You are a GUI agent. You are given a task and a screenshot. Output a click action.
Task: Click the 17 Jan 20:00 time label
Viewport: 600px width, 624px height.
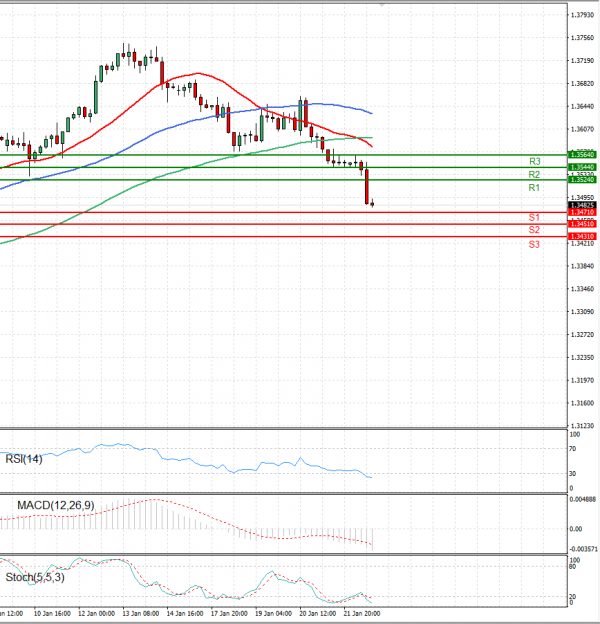(229, 613)
